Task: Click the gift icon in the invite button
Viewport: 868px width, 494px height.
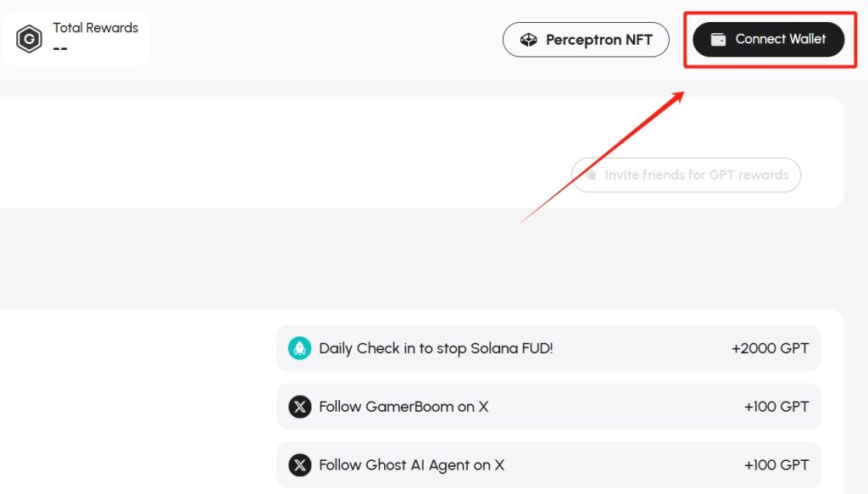Action: (591, 175)
